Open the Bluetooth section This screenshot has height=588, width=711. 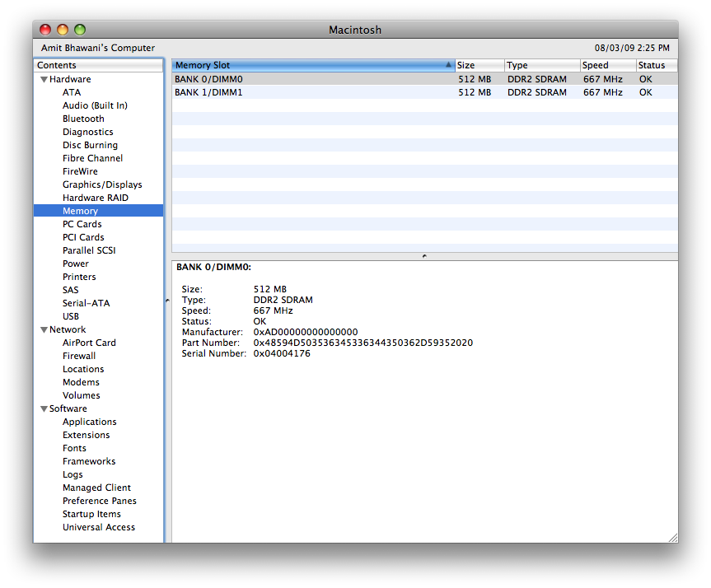pos(83,119)
